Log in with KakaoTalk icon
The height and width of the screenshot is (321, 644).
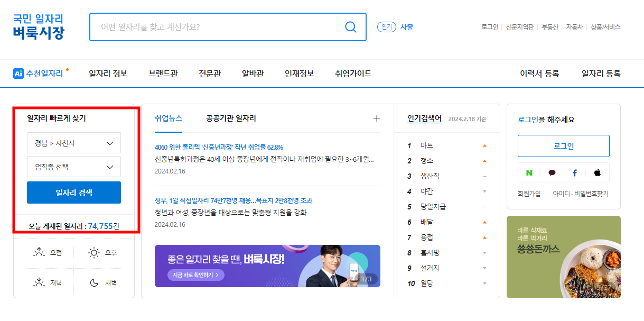coord(552,172)
